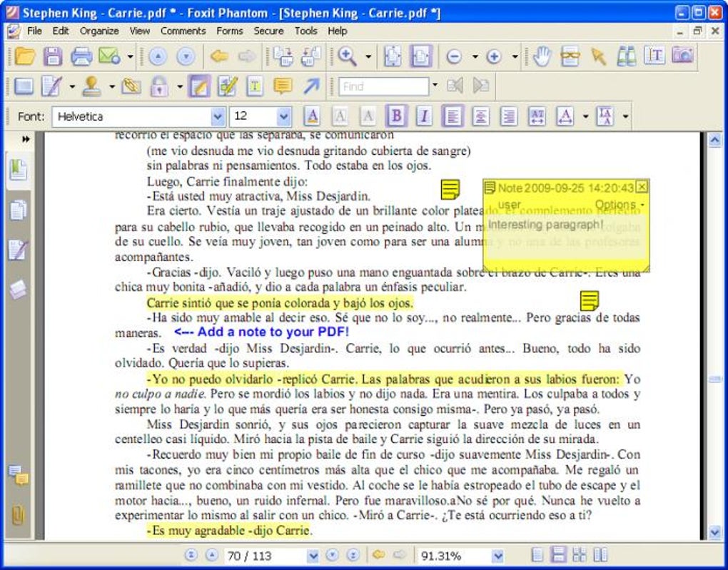728x570 pixels.
Task: Toggle center text alignment
Action: point(480,116)
